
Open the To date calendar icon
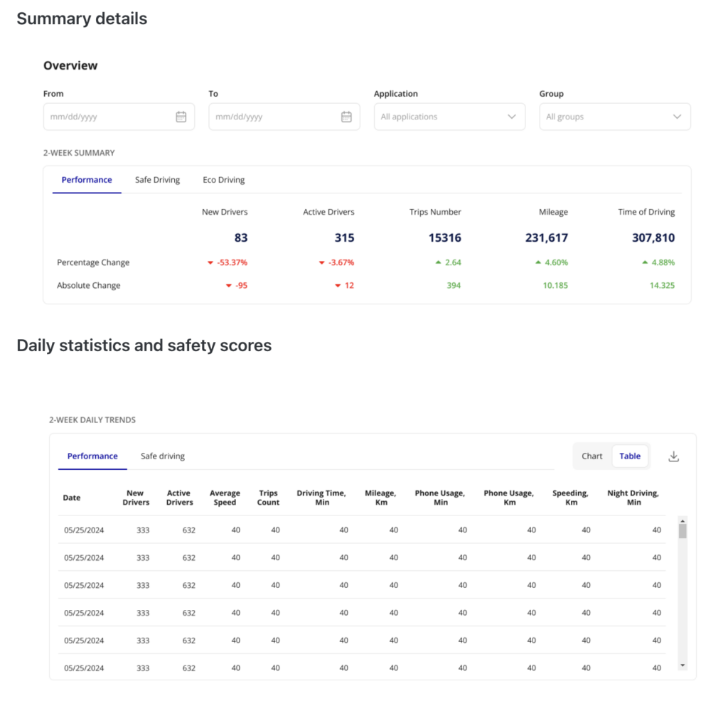click(346, 117)
